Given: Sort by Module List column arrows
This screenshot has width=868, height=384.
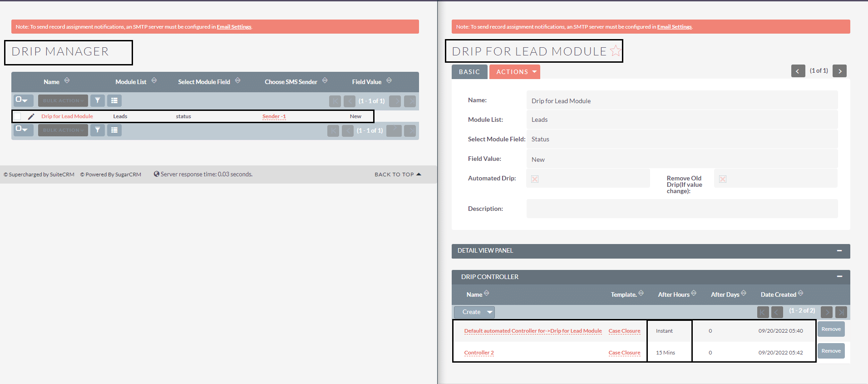Looking at the screenshot, I should 154,80.
